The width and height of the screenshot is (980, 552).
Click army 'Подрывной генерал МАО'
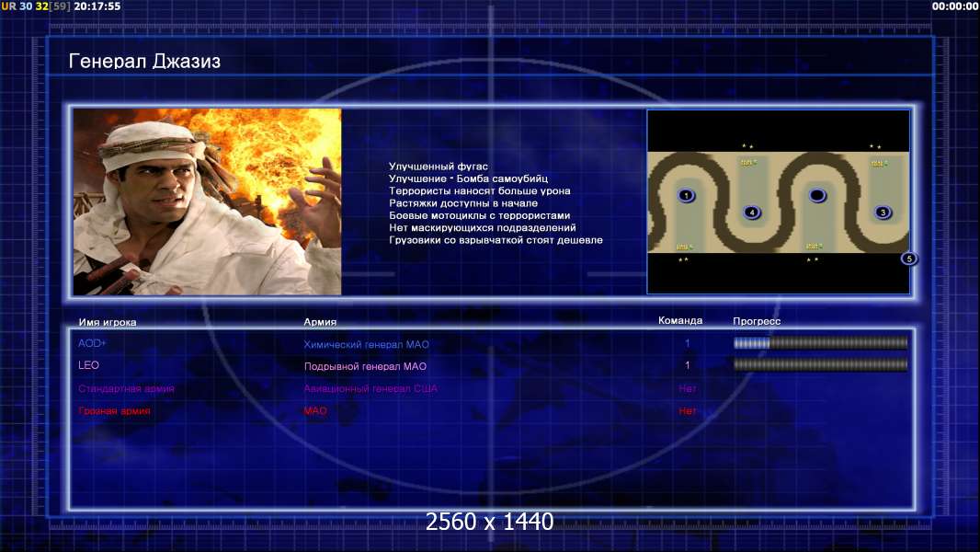point(365,366)
